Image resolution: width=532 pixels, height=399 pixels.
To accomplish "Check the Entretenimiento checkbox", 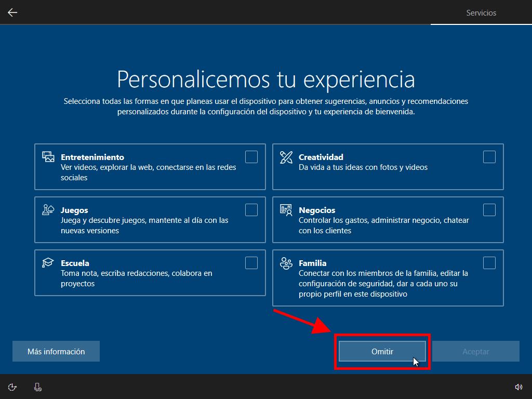I will point(251,157).
